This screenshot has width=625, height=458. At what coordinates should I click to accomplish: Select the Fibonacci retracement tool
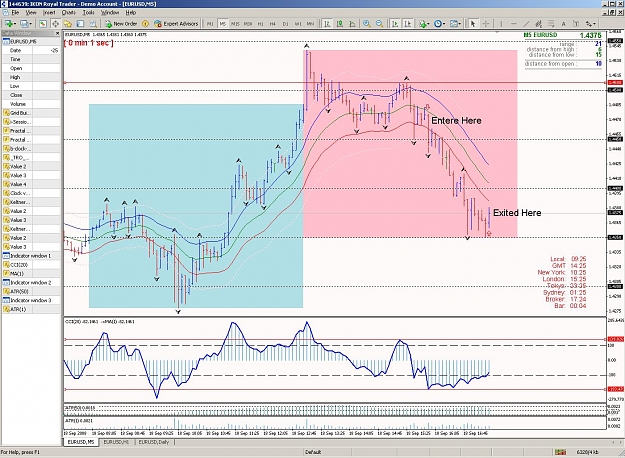point(551,24)
